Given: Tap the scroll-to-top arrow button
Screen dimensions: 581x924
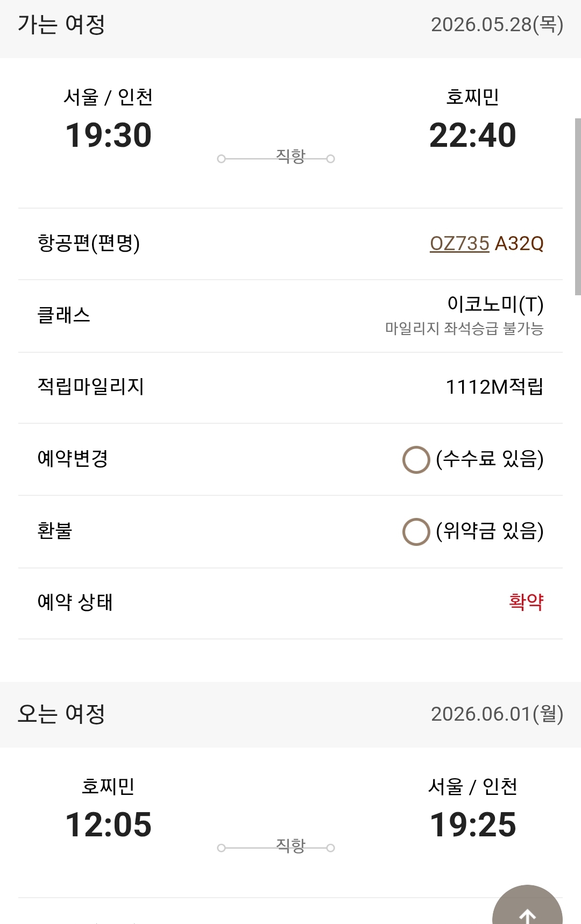Looking at the screenshot, I should [527, 909].
